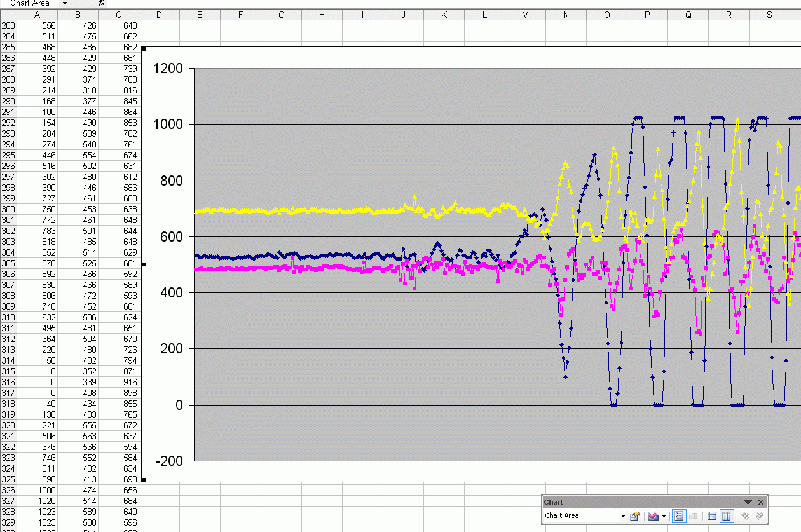Click the Data Table icon
801x532 pixels.
point(693,516)
